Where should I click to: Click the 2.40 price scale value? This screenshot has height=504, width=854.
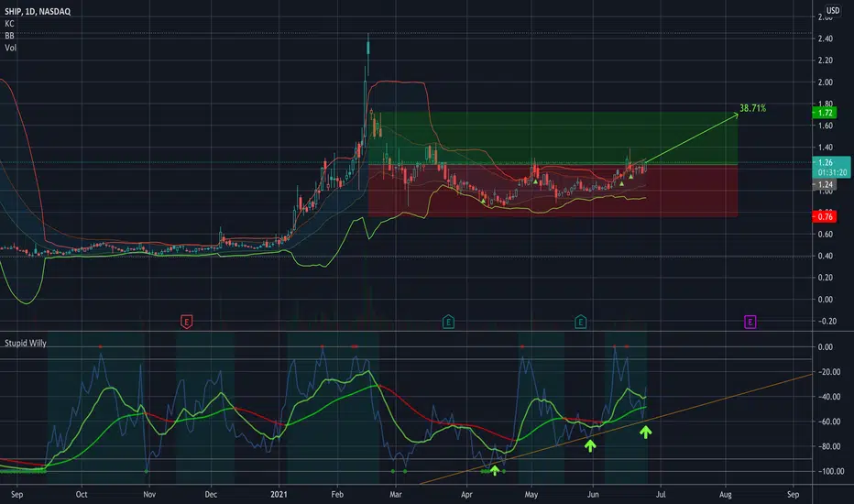pyautogui.click(x=825, y=38)
